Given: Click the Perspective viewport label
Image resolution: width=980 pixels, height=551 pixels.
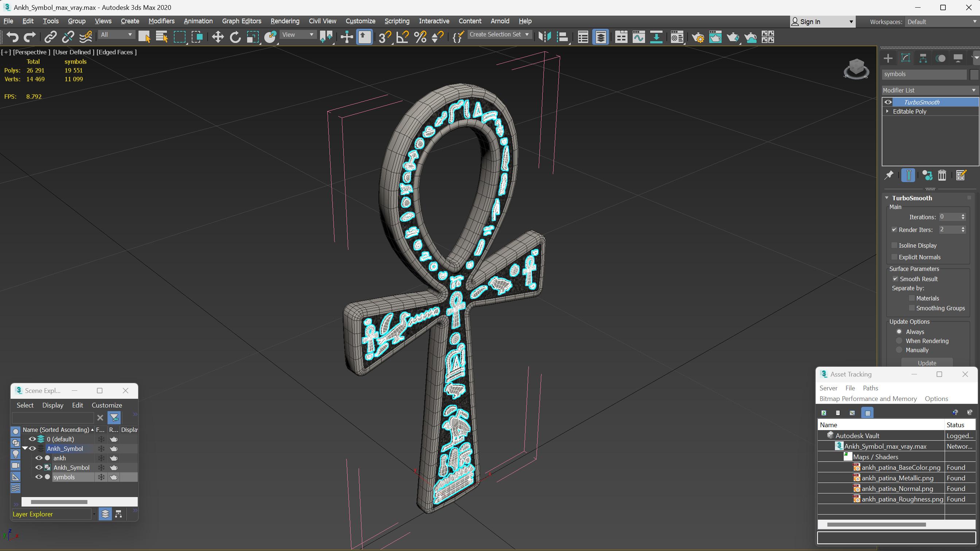Looking at the screenshot, I should click(x=32, y=52).
